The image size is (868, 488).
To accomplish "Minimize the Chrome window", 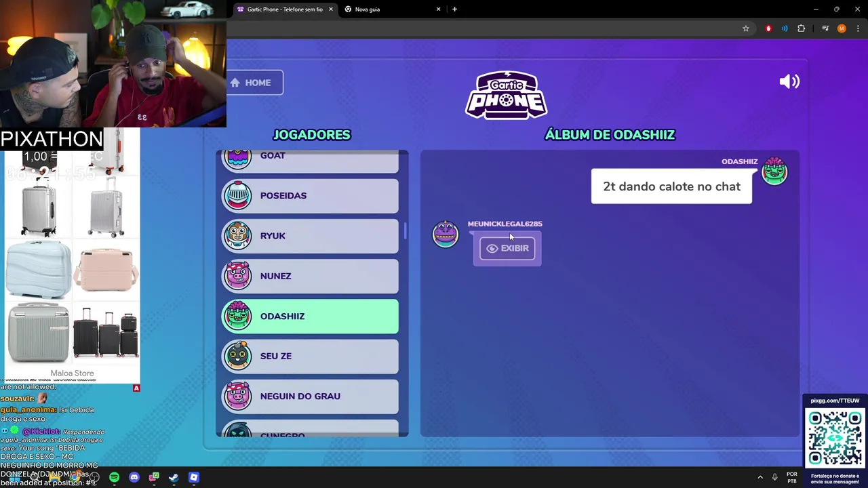I will coord(815,9).
